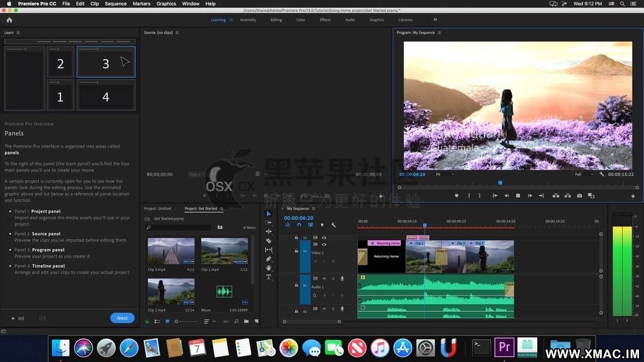This screenshot has width=644, height=362.
Task: Solo the Audio 1 track
Action: click(333, 278)
